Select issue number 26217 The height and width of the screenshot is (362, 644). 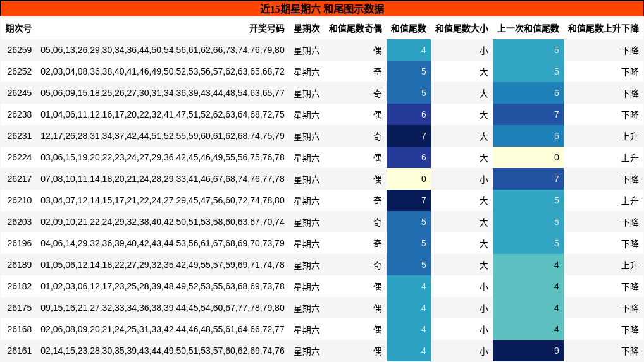(x=20, y=179)
